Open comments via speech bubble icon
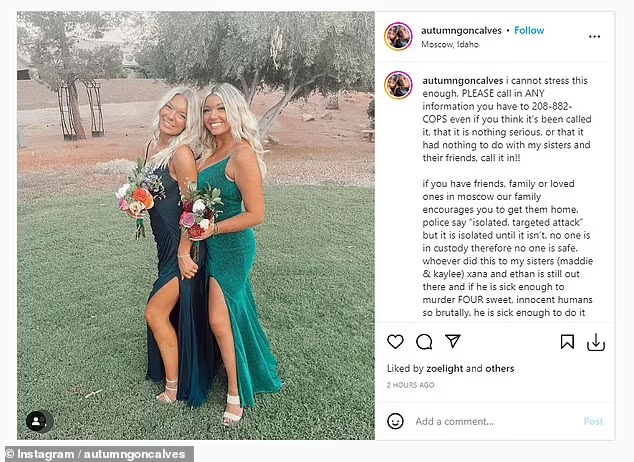 424,342
